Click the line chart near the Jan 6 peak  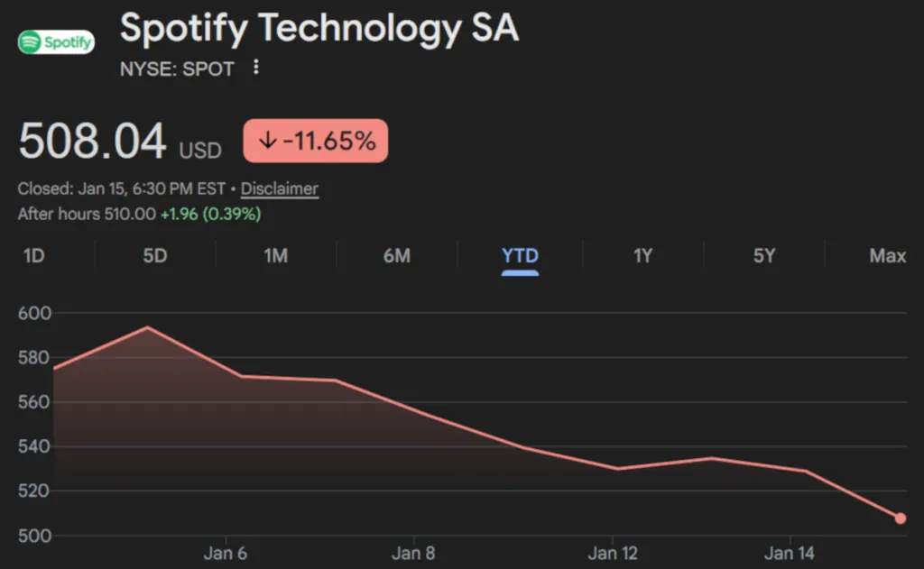click(147, 327)
